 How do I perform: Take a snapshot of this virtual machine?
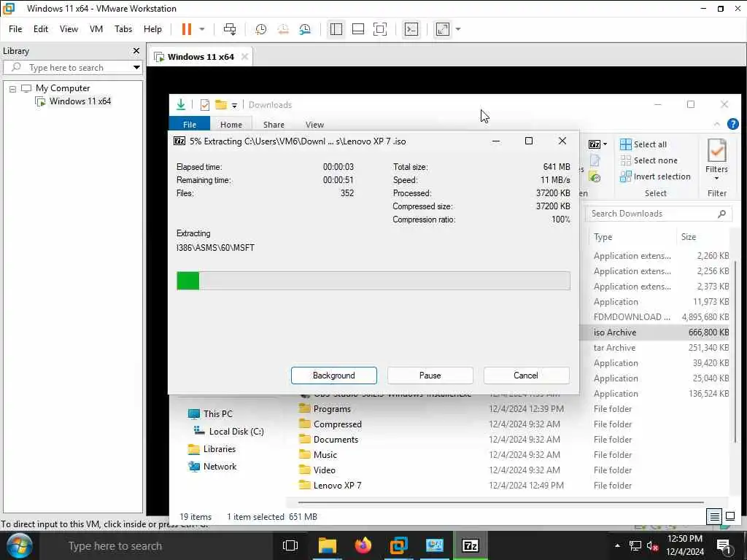point(260,29)
